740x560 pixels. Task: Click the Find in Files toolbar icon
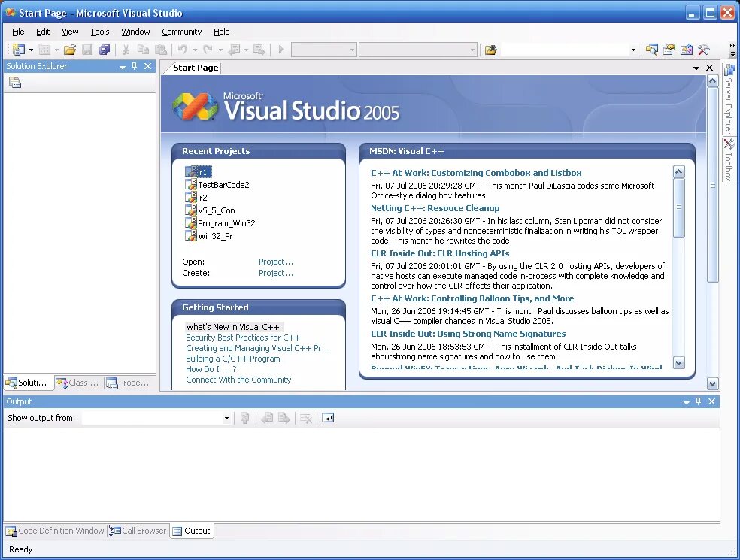click(x=491, y=50)
